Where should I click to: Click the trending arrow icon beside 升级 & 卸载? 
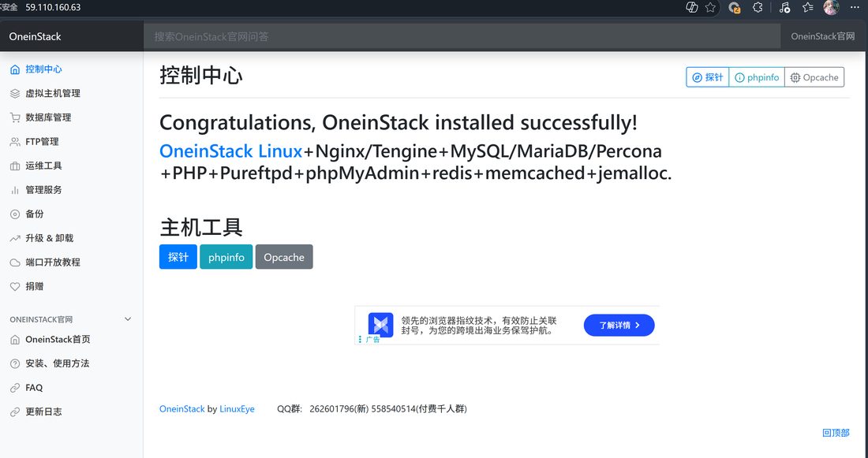coord(15,238)
